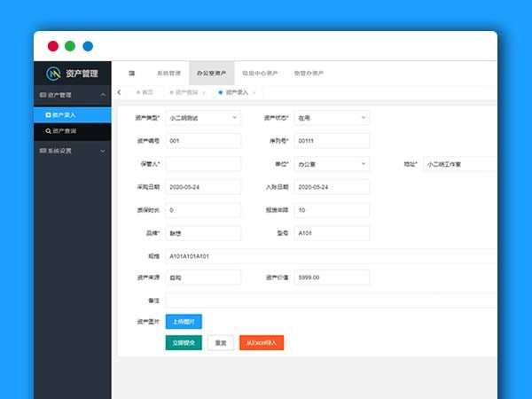Screen dimensions: 532x399
Task: Switch to the 办公室资产 top menu
Action: tap(211, 73)
